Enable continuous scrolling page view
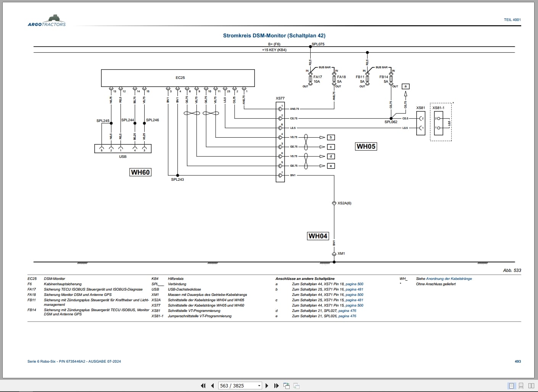Image resolution: width=538 pixels, height=392 pixels. tap(521, 386)
